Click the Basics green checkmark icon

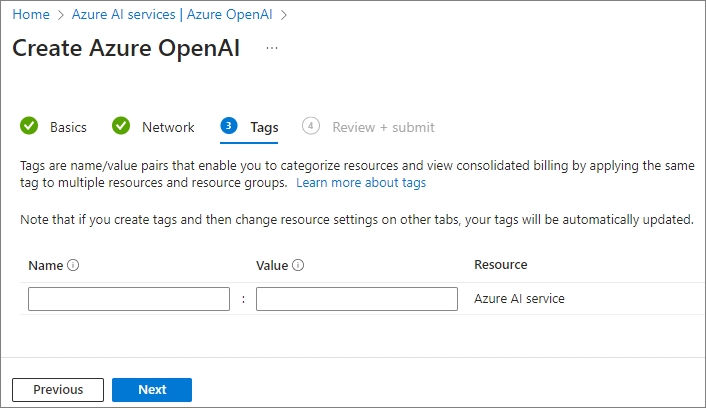(x=29, y=126)
